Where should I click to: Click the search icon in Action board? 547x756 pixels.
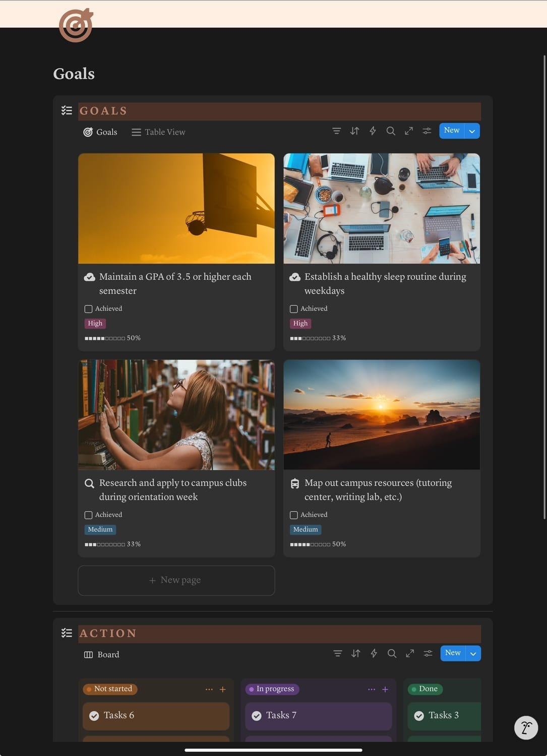pos(392,653)
